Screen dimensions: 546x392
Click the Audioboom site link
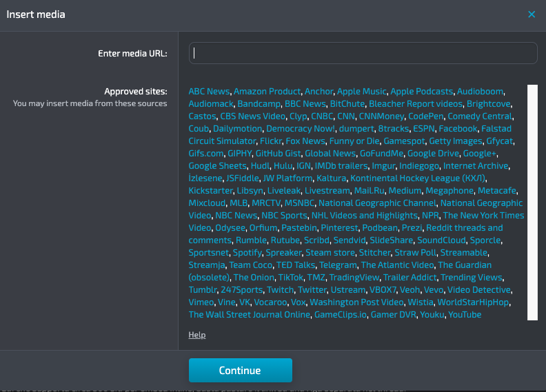tap(480, 92)
